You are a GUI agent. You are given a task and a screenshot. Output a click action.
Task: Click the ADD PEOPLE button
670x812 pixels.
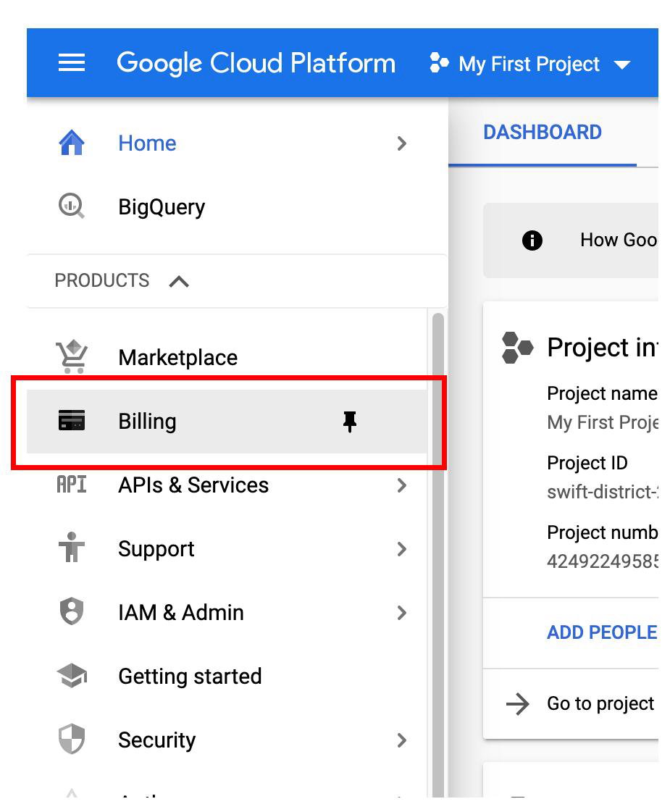(602, 632)
